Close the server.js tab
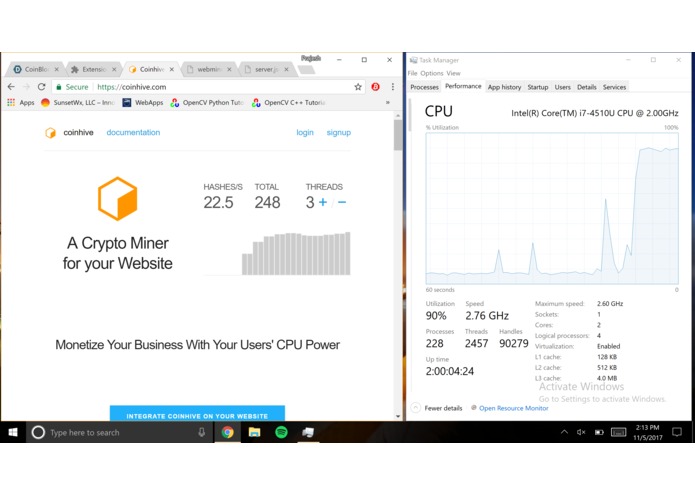 tap(286, 69)
